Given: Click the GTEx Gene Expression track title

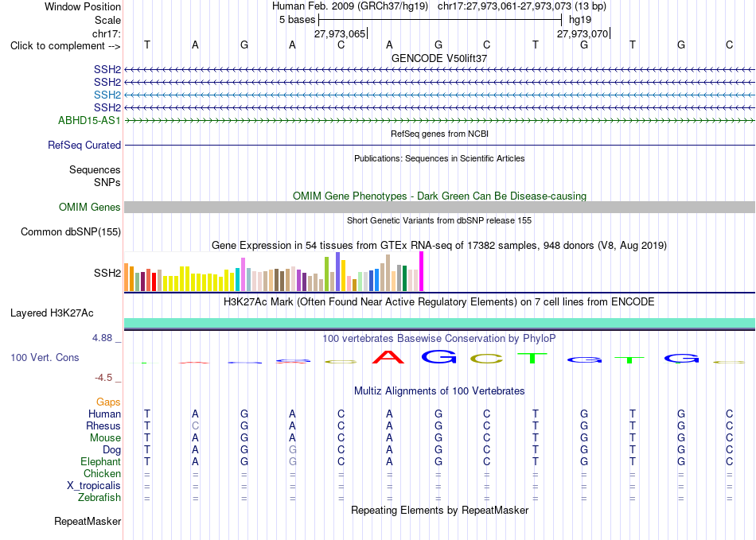Looking at the screenshot, I should 439,245.
